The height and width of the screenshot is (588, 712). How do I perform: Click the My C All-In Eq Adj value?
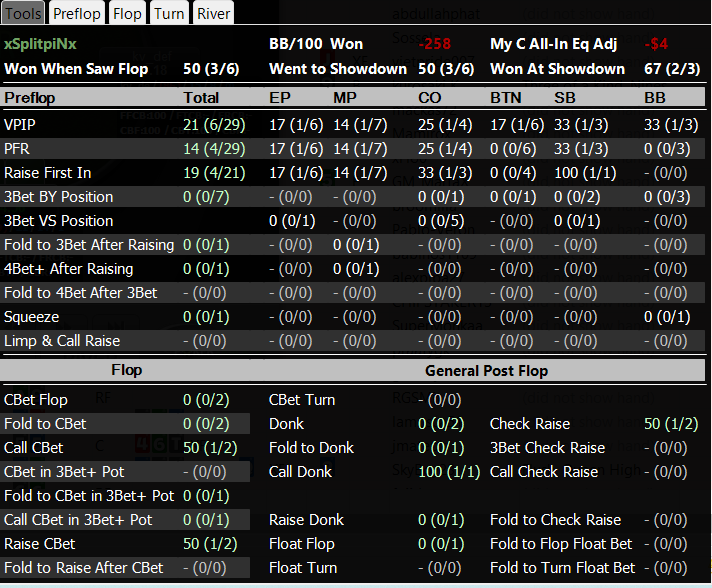click(x=657, y=45)
